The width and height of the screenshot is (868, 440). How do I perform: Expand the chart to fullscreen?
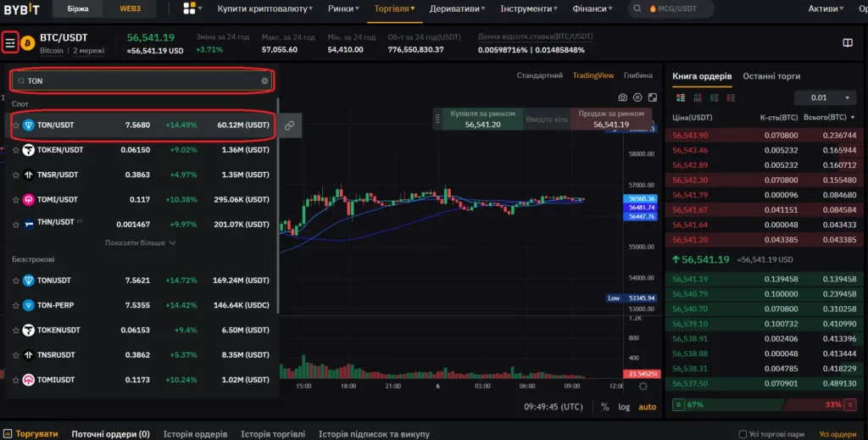pyautogui.click(x=653, y=97)
